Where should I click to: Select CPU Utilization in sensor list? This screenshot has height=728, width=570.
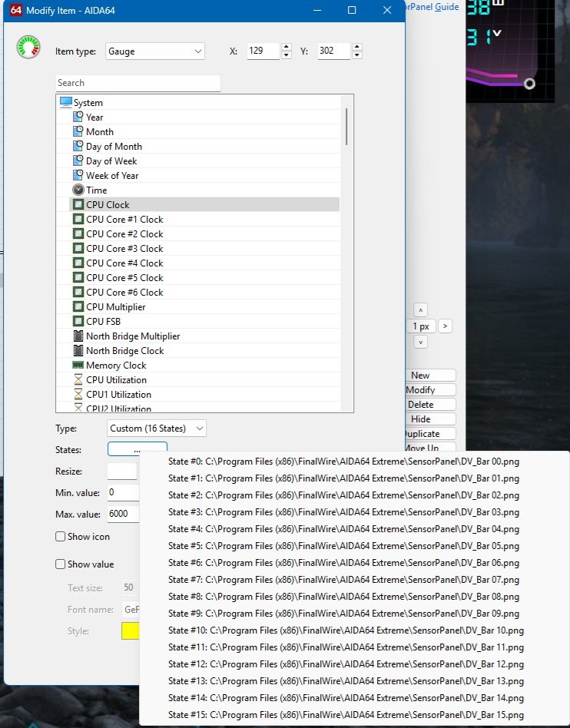(x=204, y=380)
